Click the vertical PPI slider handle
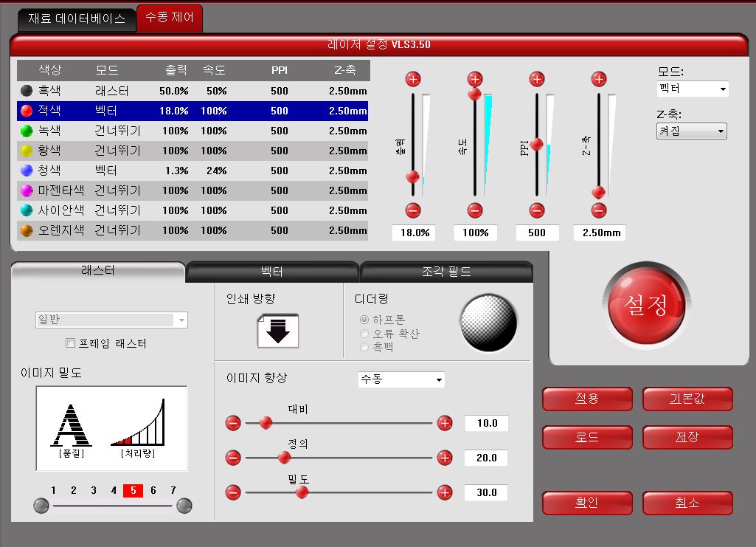Viewport: 756px width, 547px height. point(537,144)
